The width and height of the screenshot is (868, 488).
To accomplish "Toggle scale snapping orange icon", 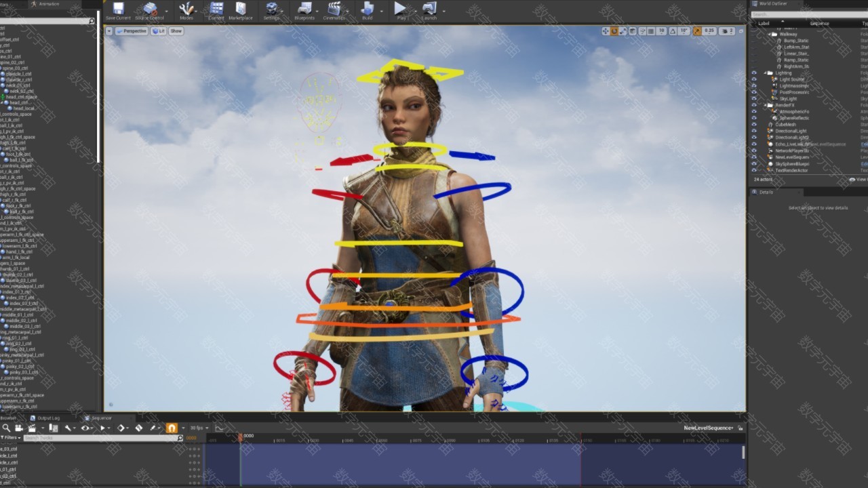I will 696,31.
